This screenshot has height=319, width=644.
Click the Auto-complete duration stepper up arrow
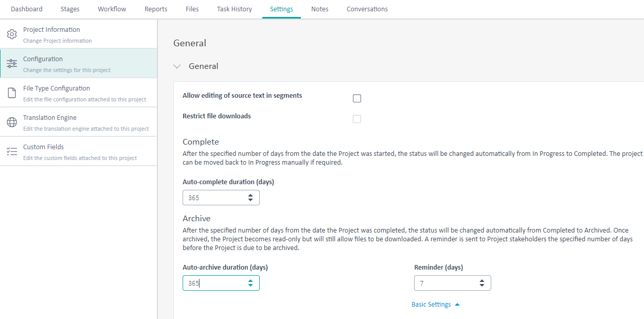pyautogui.click(x=252, y=194)
